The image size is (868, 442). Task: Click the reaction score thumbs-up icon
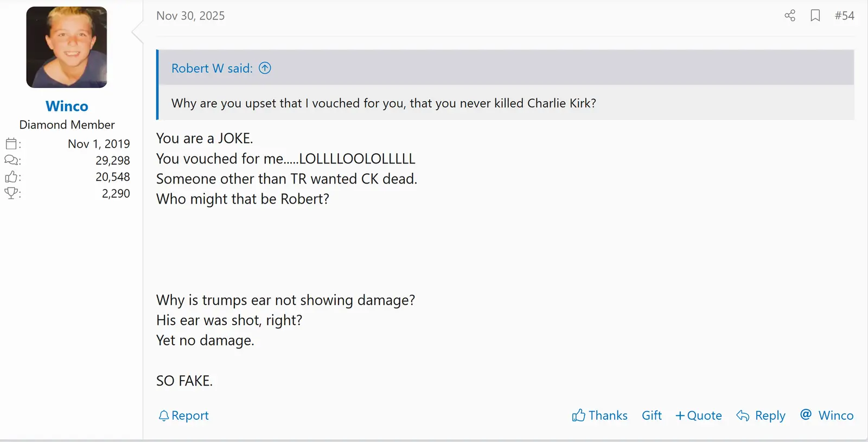click(x=11, y=177)
